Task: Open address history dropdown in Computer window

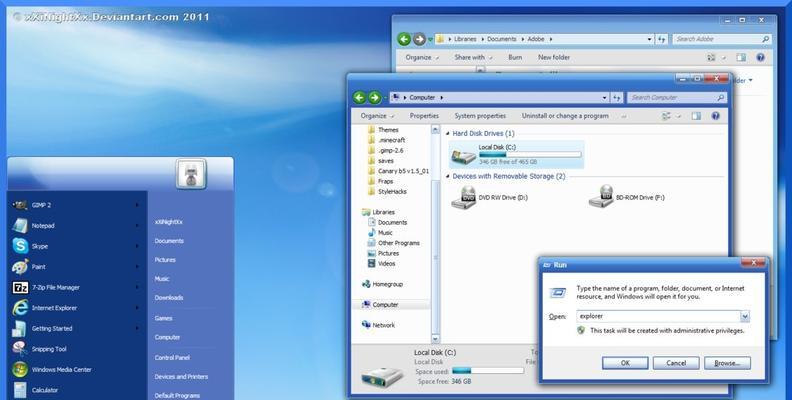Action: [605, 97]
